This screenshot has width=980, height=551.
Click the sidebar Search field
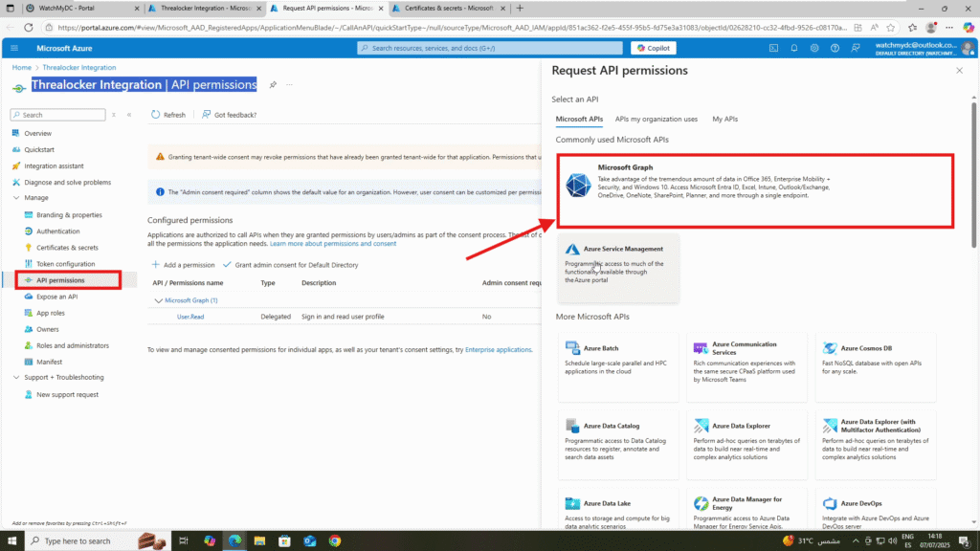point(58,115)
